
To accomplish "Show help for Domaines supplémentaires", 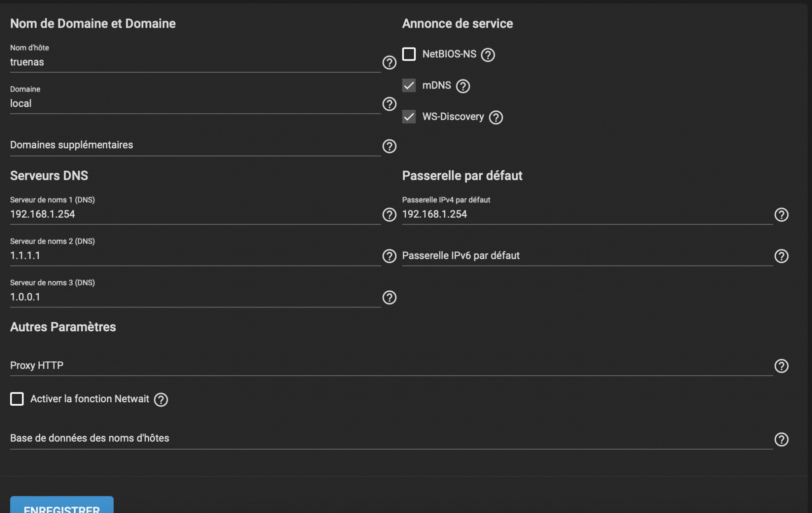I will [x=389, y=146].
